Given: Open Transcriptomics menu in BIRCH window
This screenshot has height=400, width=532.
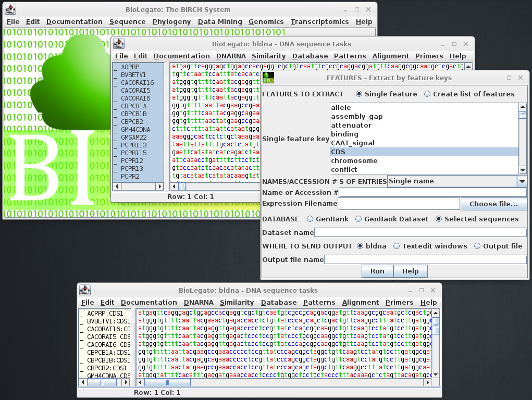Looking at the screenshot, I should (319, 22).
